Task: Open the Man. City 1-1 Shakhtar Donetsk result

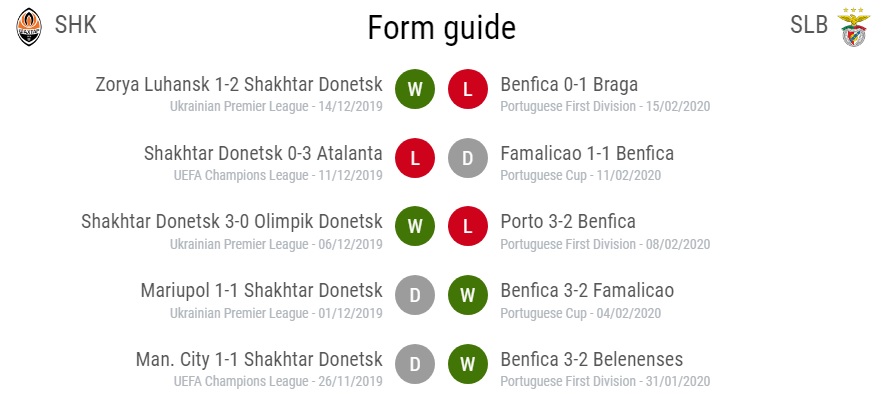Action: 259,360
